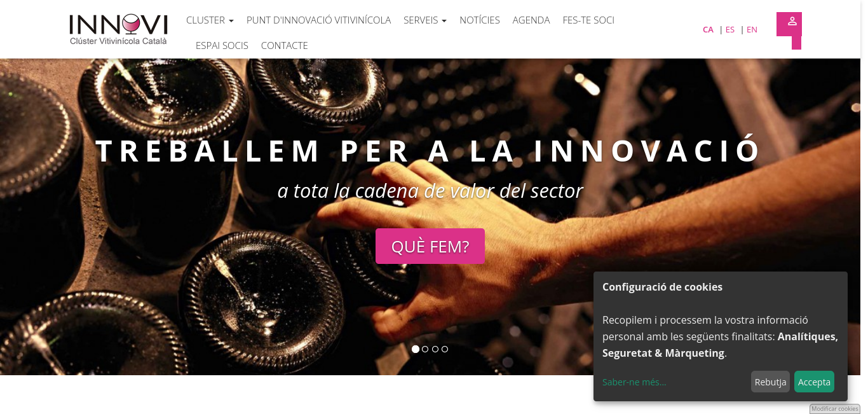Click the QUÈ FEM? button
Image resolution: width=868 pixels, height=414 pixels.
pyautogui.click(x=430, y=246)
